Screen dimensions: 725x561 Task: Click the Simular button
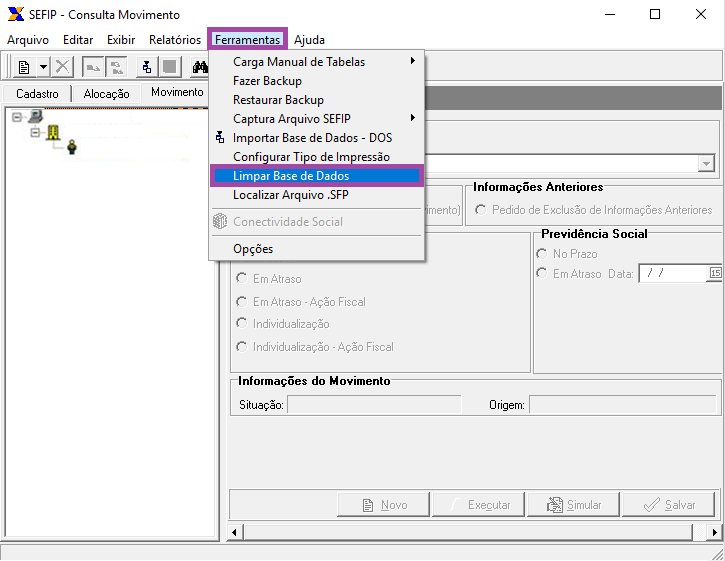(573, 504)
